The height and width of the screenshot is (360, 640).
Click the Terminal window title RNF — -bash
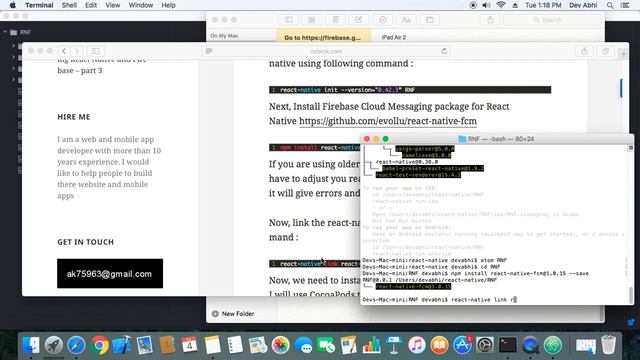point(496,139)
